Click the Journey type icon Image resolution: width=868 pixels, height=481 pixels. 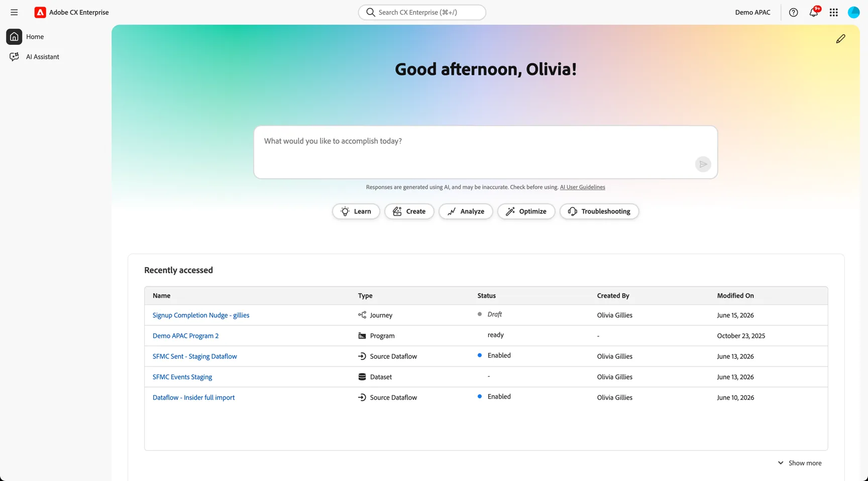pos(362,315)
